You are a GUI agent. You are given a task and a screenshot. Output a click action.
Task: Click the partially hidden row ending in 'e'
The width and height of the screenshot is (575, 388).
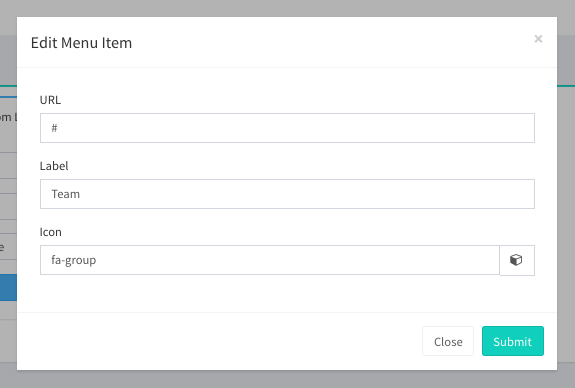coord(8,247)
